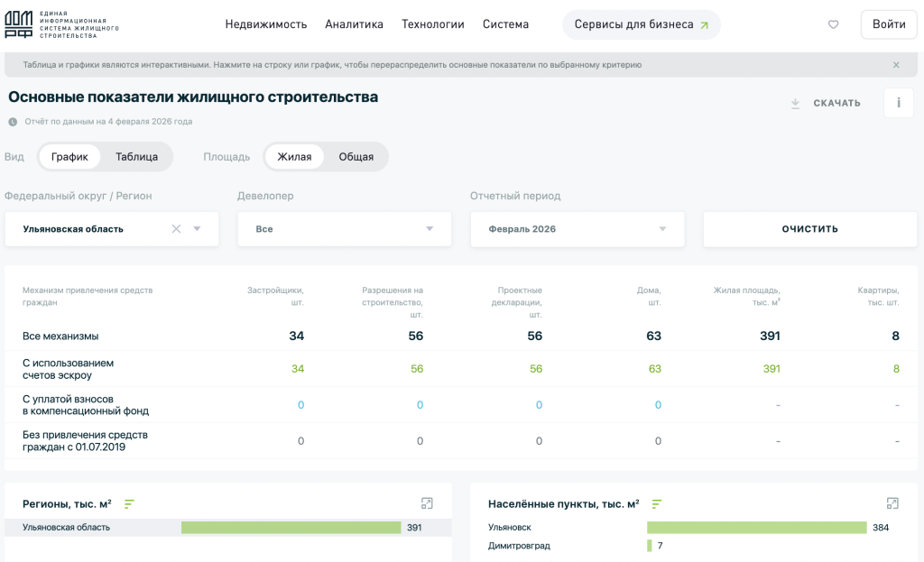Dismiss the interactive table notice banner
Screen dimensions: 924x562
tap(896, 65)
